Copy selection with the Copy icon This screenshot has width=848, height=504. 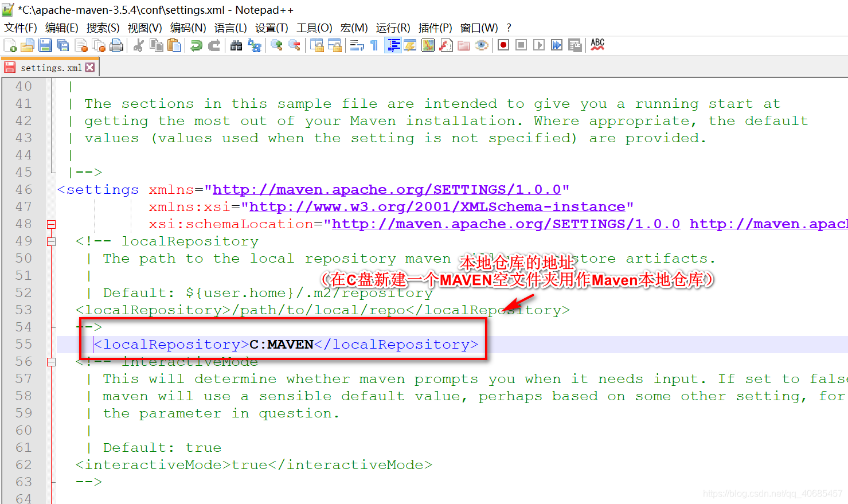point(156,45)
